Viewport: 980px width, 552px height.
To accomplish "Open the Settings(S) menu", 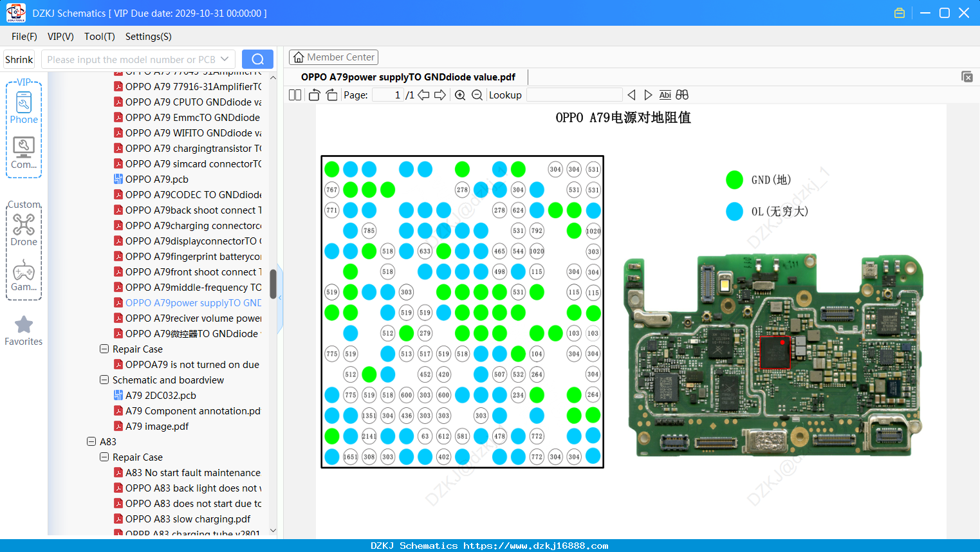I will point(149,37).
